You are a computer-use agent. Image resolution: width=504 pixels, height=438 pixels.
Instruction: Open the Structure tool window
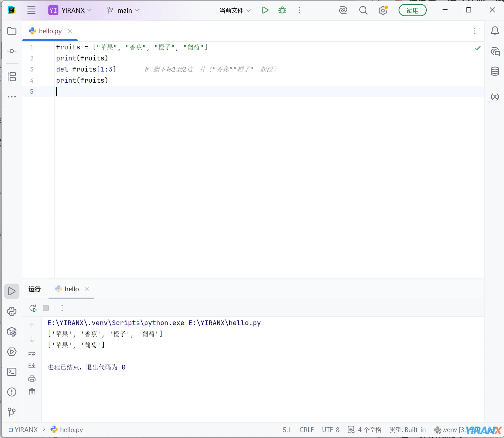(x=12, y=77)
